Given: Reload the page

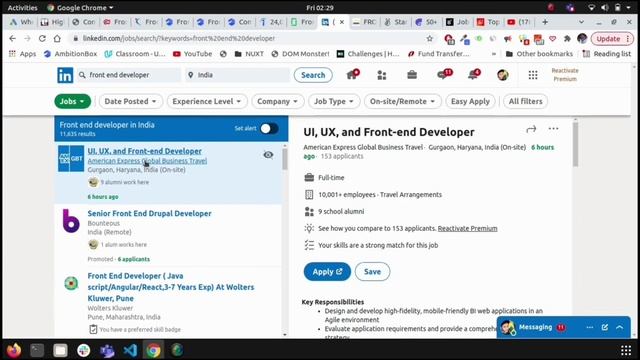Looking at the screenshot, I should tap(42, 38).
